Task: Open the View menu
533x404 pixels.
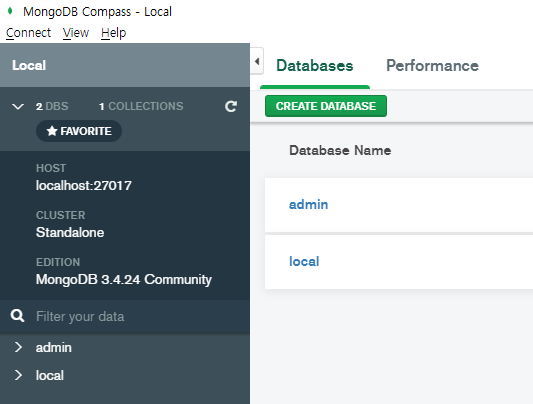Action: [x=76, y=33]
